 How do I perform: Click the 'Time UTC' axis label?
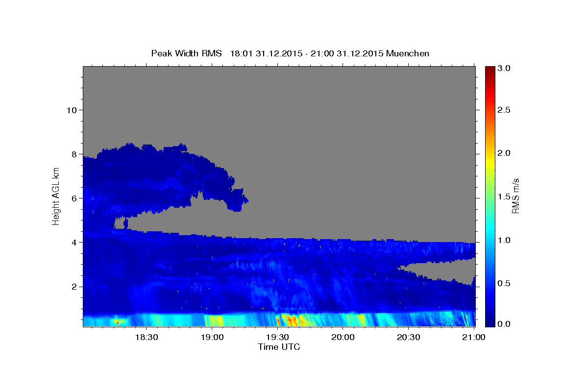[x=279, y=347]
